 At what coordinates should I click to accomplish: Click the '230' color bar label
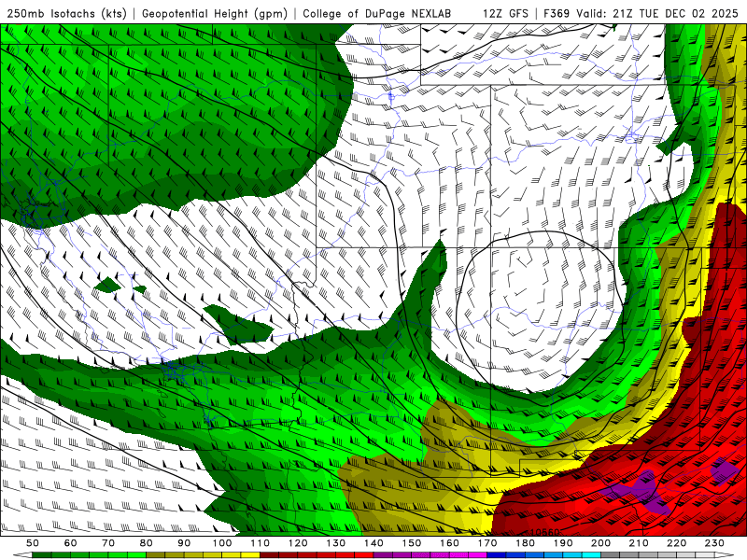(715, 543)
